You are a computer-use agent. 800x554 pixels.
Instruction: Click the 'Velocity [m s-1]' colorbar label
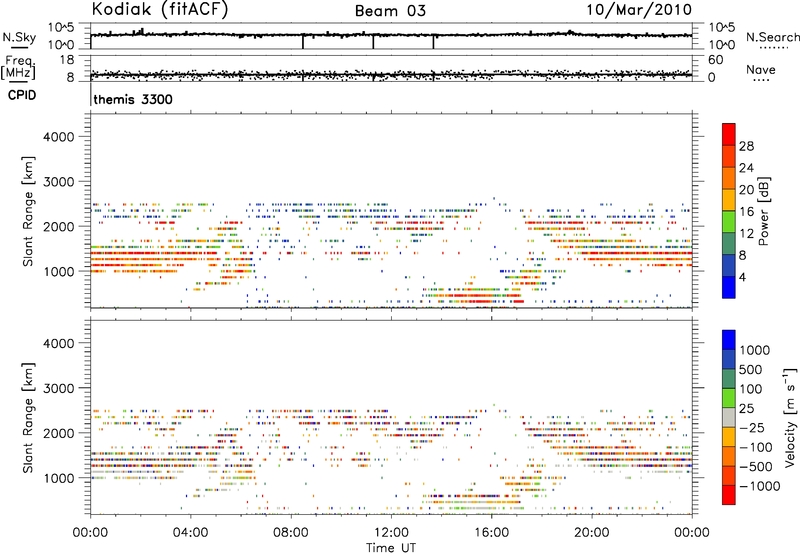click(x=790, y=417)
